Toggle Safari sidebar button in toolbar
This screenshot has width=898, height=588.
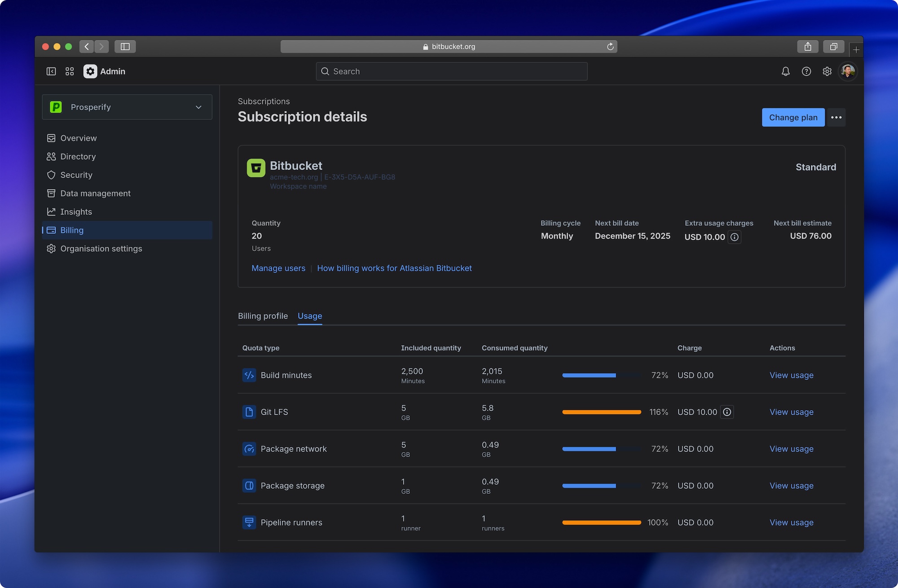coord(125,47)
